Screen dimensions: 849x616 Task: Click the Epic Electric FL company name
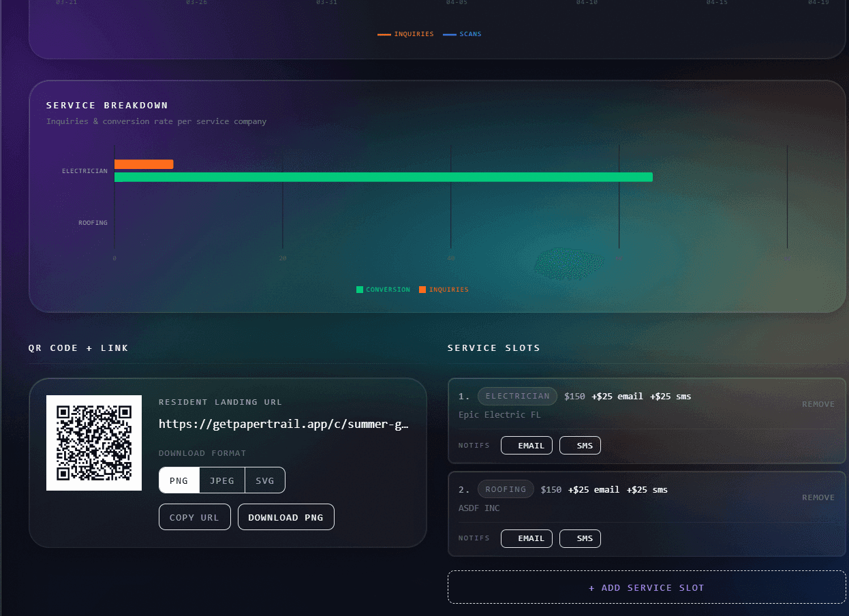pyautogui.click(x=499, y=414)
